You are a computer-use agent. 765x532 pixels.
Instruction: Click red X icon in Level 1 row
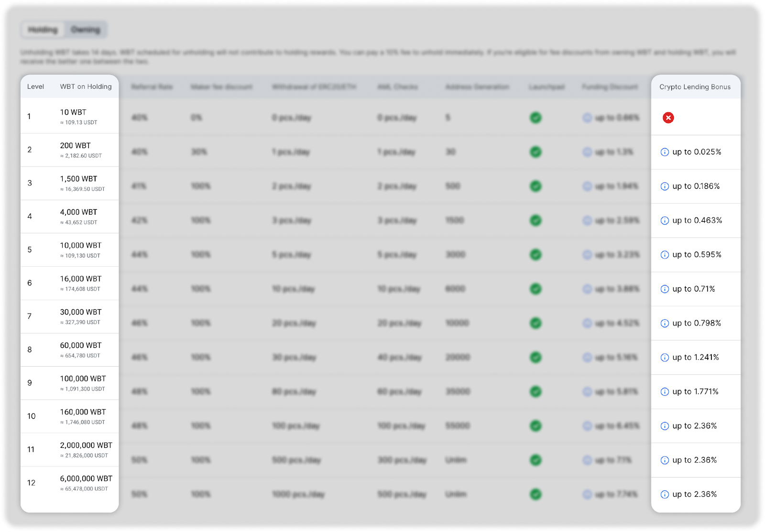pyautogui.click(x=668, y=118)
